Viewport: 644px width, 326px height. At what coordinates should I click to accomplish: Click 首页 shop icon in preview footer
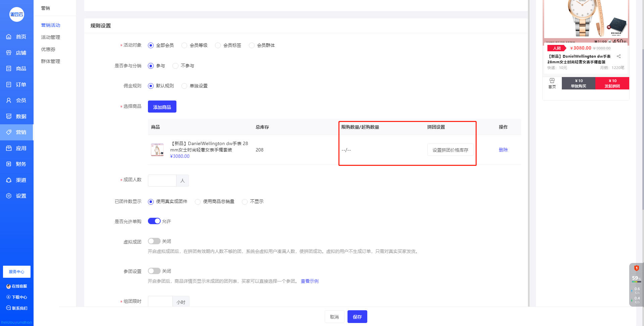click(x=552, y=83)
